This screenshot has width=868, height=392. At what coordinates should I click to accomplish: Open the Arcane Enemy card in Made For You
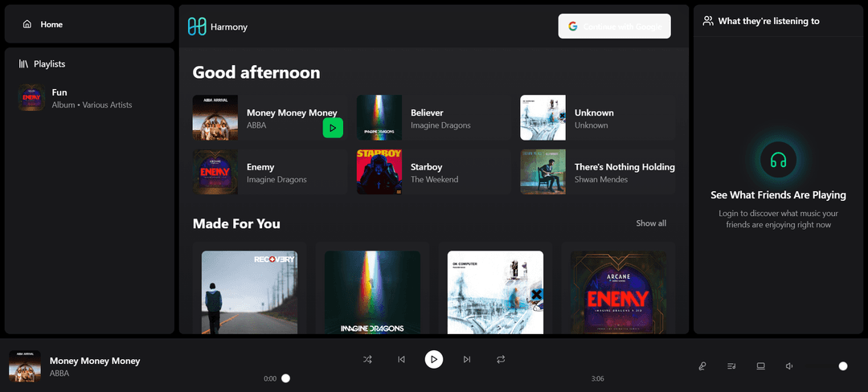tap(618, 288)
